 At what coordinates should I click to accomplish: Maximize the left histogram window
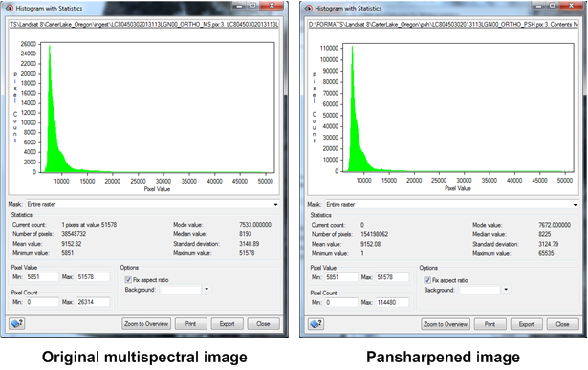(252, 6)
